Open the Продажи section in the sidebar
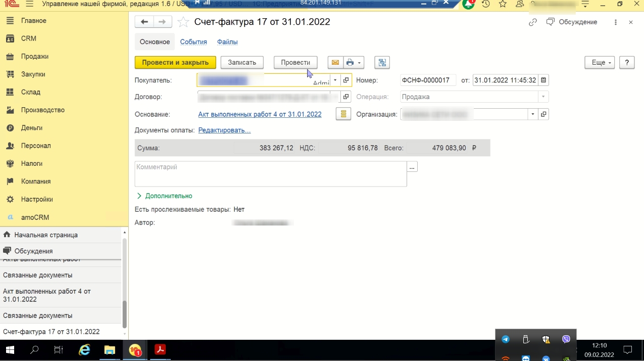644x361 pixels. pos(34,56)
